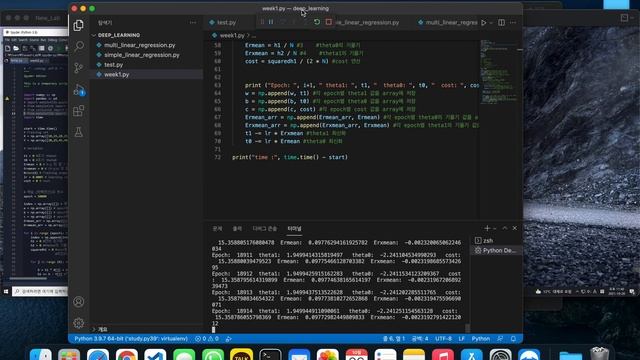Screen dimensions: 640x360
Task: Switch to simple_linear_regression.py editor tab
Action: 367,22
